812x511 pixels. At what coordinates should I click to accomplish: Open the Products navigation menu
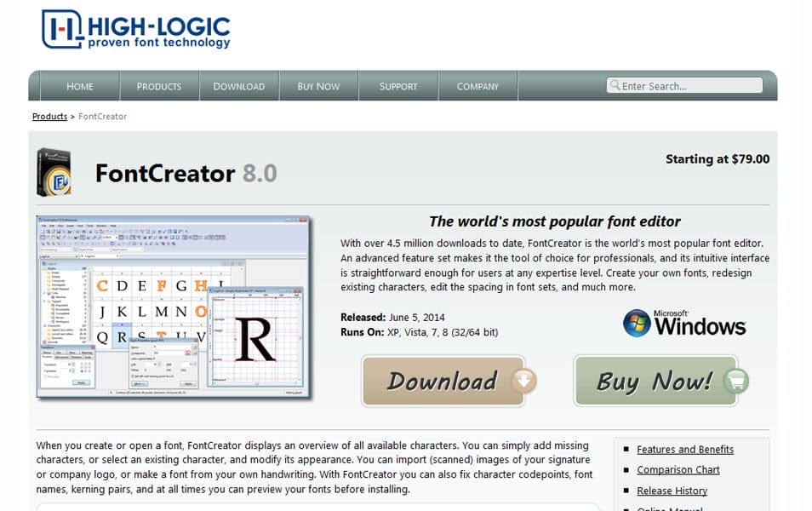click(158, 86)
